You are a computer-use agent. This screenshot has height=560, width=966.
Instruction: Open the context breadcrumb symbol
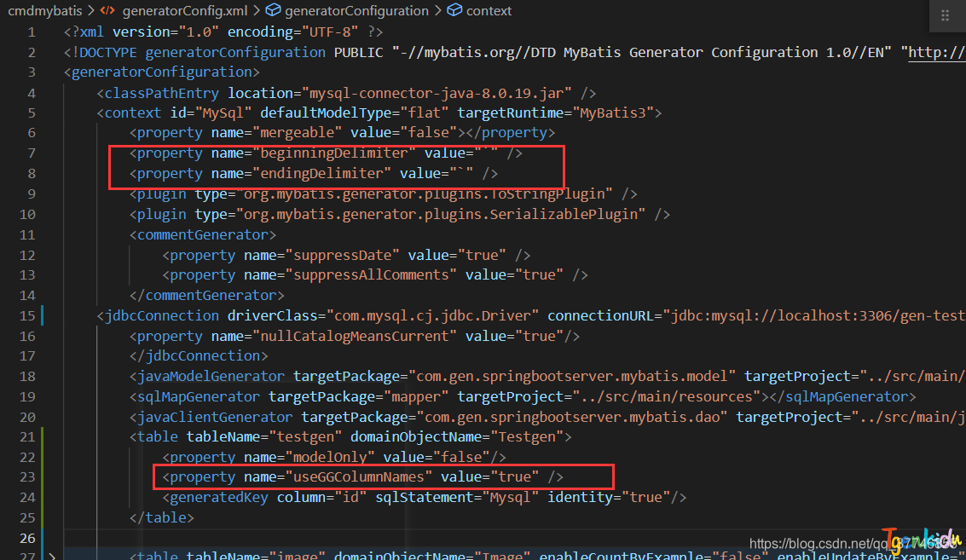pos(489,11)
